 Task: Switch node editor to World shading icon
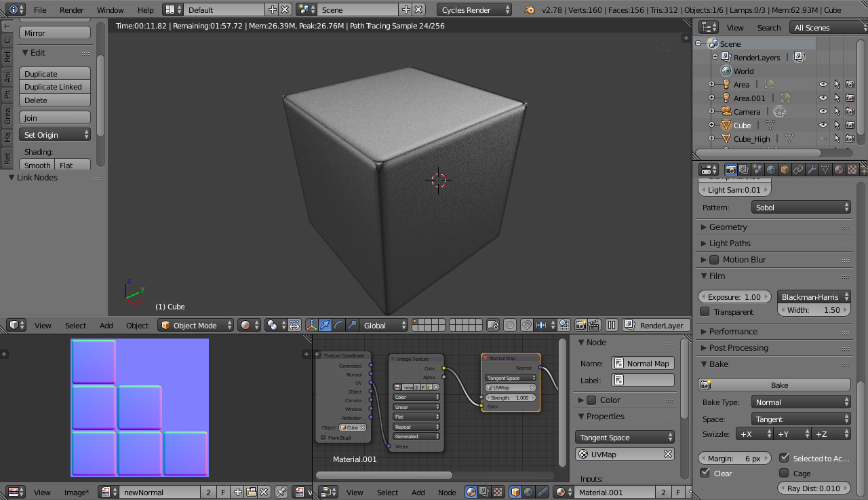(x=528, y=492)
